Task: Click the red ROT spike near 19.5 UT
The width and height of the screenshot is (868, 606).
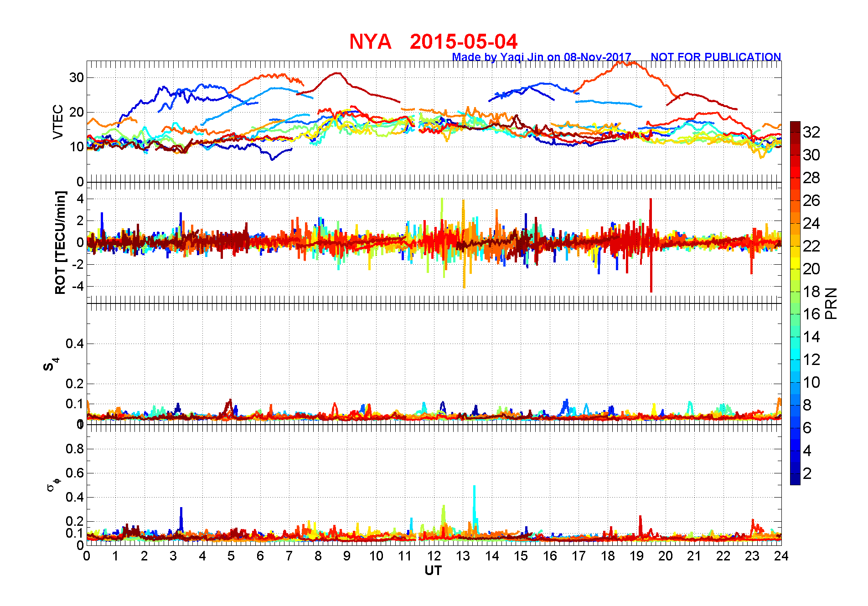Action: pyautogui.click(x=651, y=246)
